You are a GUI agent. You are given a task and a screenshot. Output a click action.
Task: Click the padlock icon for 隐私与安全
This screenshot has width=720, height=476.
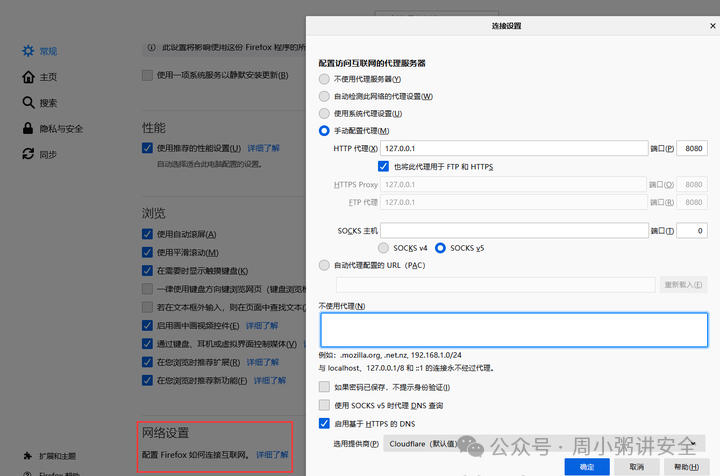coord(28,128)
